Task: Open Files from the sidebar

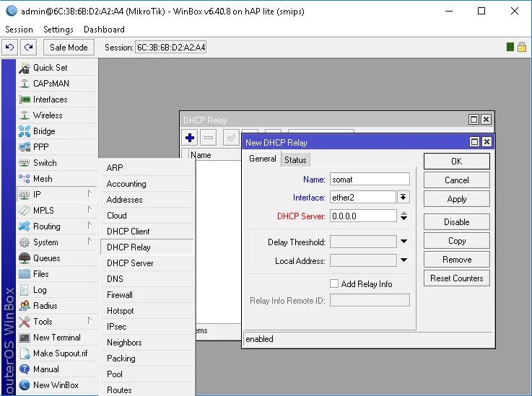Action: point(57,274)
